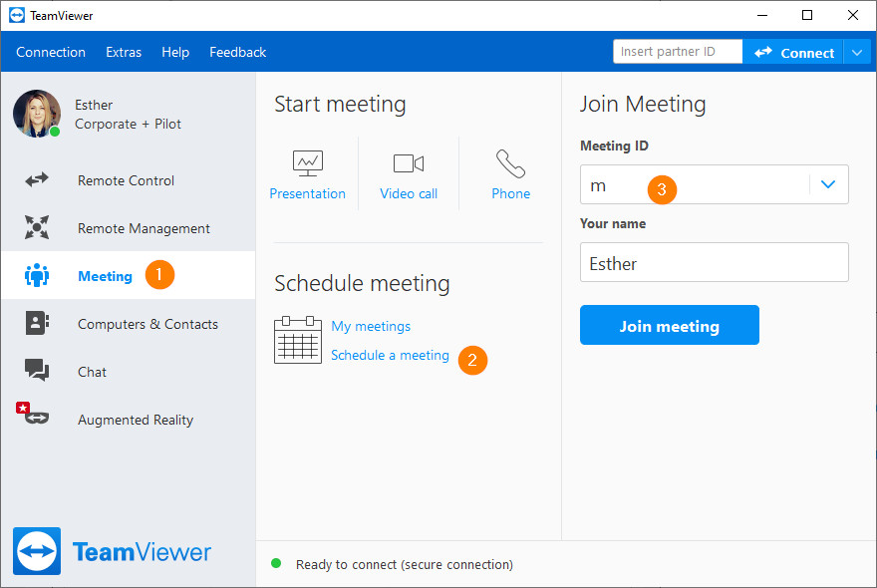Click the Computers & Contacts address book icon

click(x=37, y=323)
